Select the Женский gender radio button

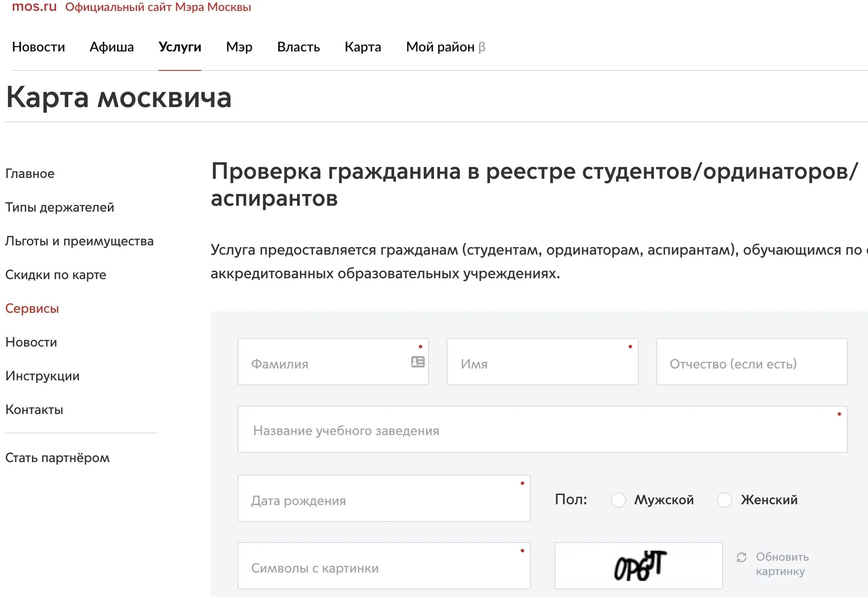click(724, 500)
